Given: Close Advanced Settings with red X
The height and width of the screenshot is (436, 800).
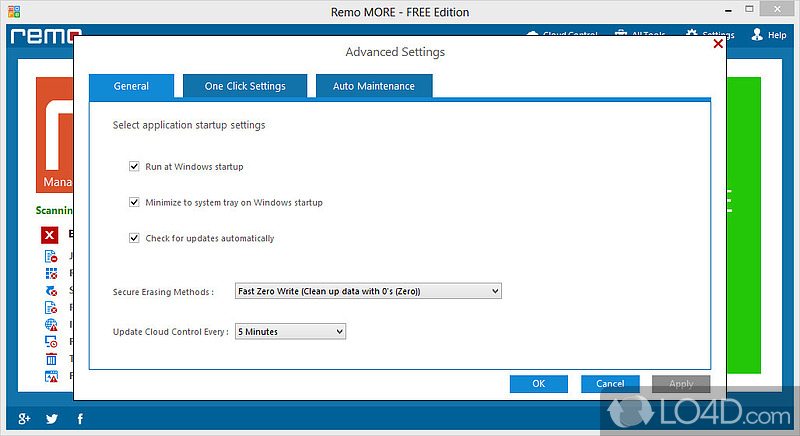Looking at the screenshot, I should click(718, 43).
